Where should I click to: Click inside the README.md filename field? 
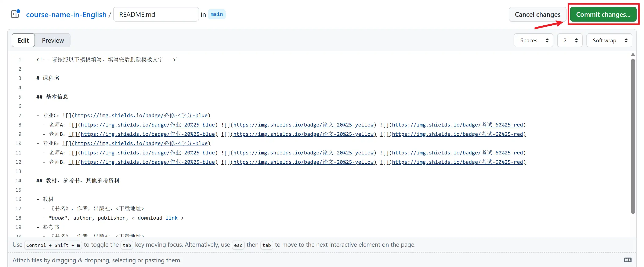pyautogui.click(x=156, y=14)
